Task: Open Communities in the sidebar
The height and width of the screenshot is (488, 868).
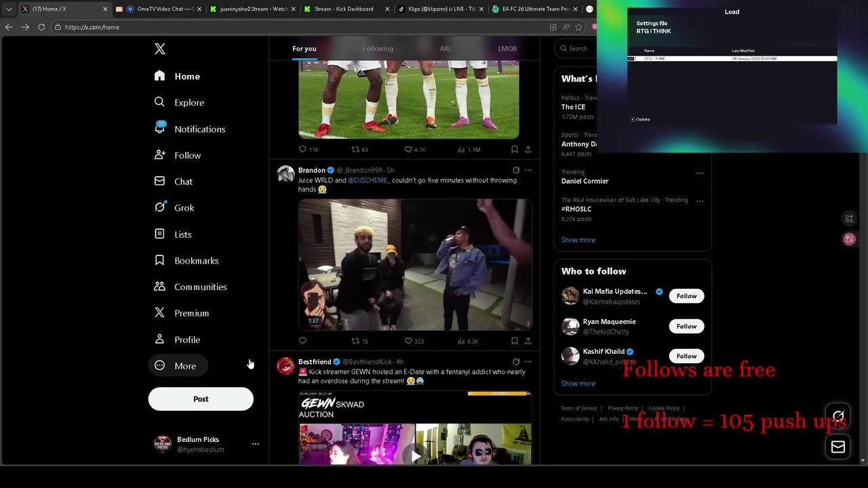Action: pos(191,287)
